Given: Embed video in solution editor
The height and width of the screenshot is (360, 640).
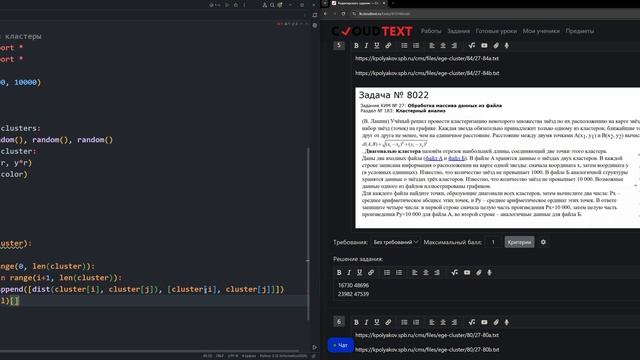Looking at the screenshot, I should pos(467,273).
